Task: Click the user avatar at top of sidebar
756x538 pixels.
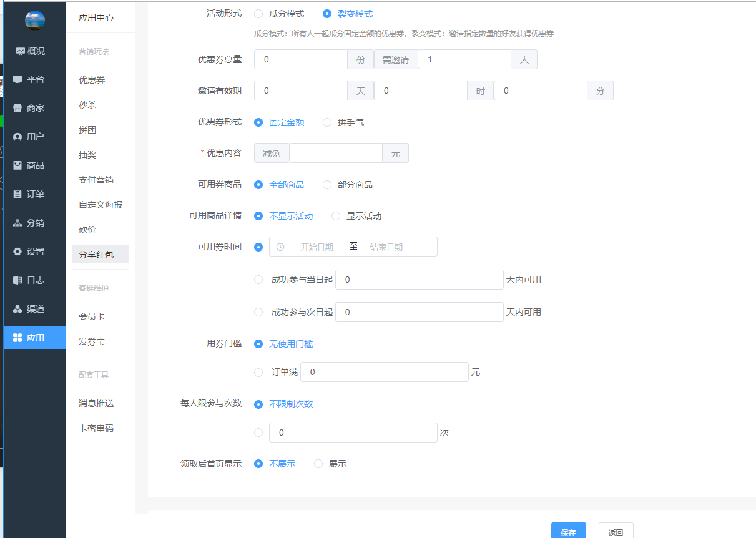Action: click(35, 20)
